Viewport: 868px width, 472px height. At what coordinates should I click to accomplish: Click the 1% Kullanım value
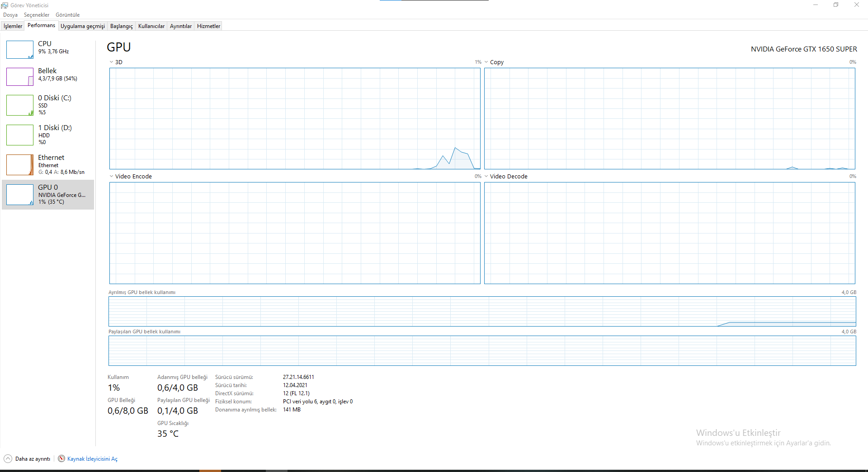point(113,388)
